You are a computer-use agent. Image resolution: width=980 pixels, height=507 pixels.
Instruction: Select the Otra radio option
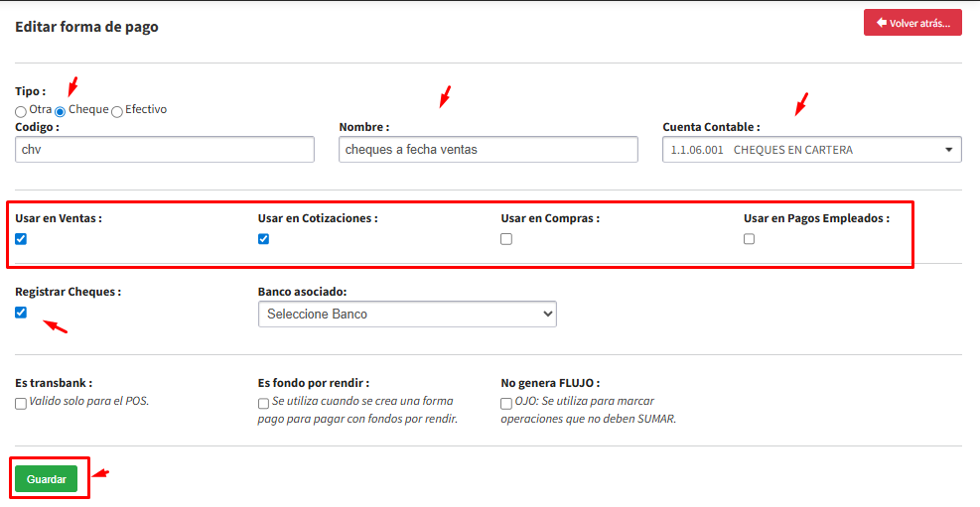[21, 111]
